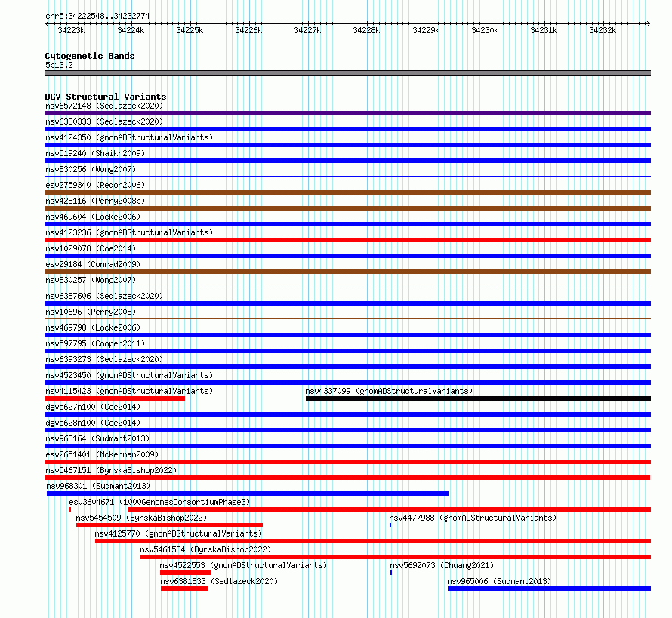Select nsv5461584 (ByrskaBishop2022) label
This screenshot has width=672, height=618.
coord(205,549)
